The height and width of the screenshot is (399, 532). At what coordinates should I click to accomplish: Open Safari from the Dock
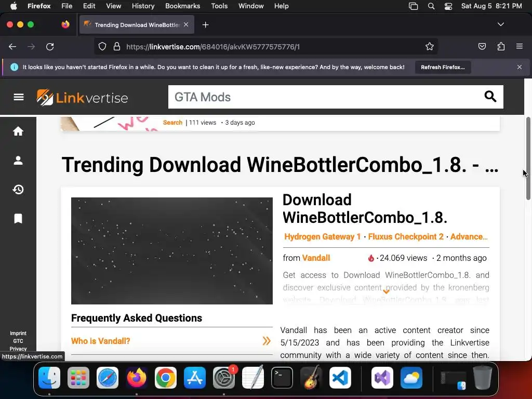coord(108,378)
